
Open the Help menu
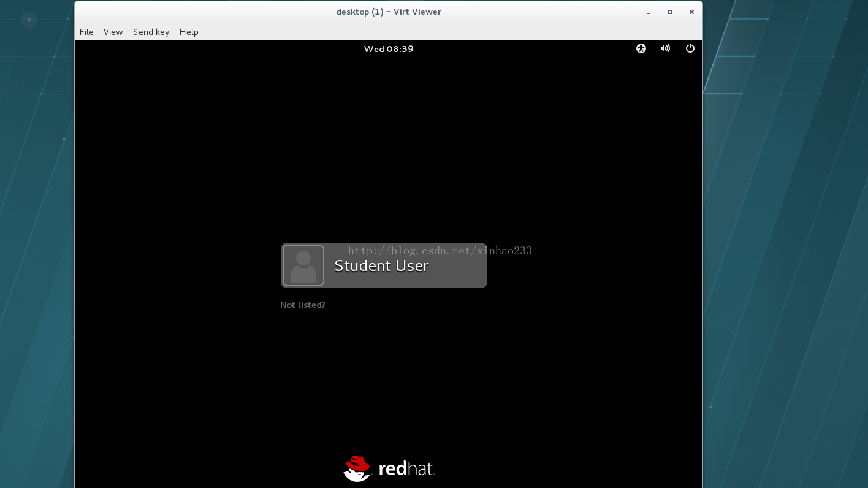click(x=189, y=32)
